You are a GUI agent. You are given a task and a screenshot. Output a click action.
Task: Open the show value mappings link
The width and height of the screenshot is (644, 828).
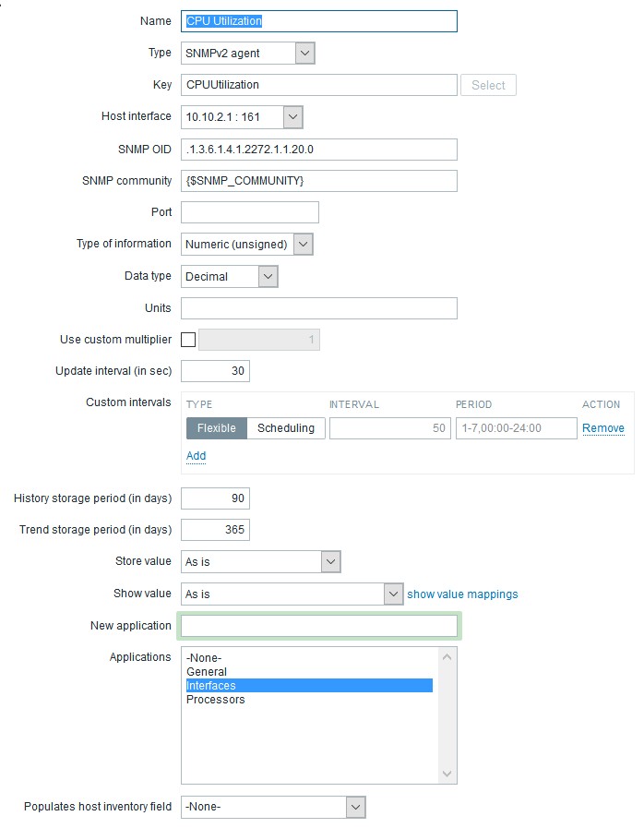click(462, 594)
